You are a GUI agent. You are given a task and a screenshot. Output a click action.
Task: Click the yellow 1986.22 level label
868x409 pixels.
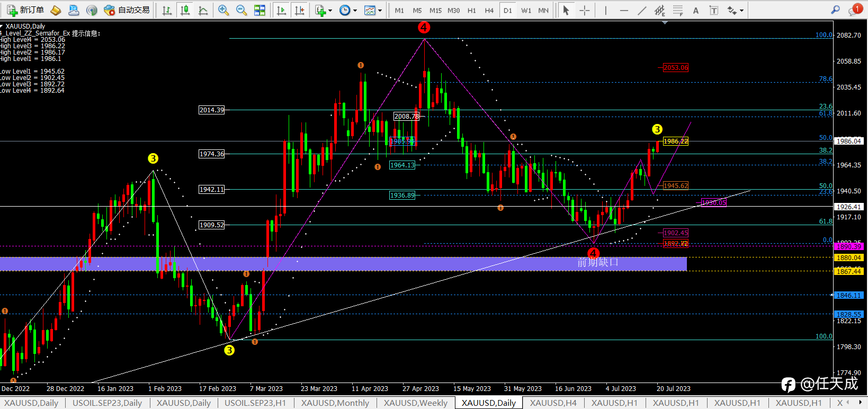coord(676,141)
